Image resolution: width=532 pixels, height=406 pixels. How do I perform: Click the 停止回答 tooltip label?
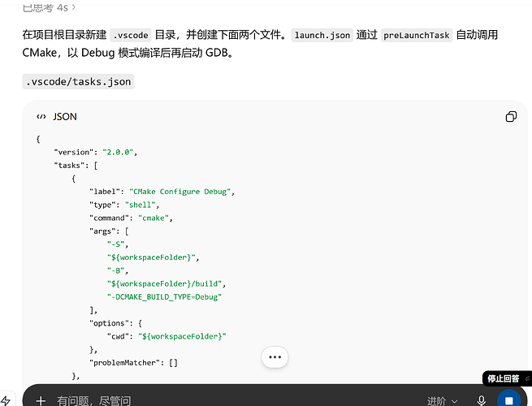point(503,378)
